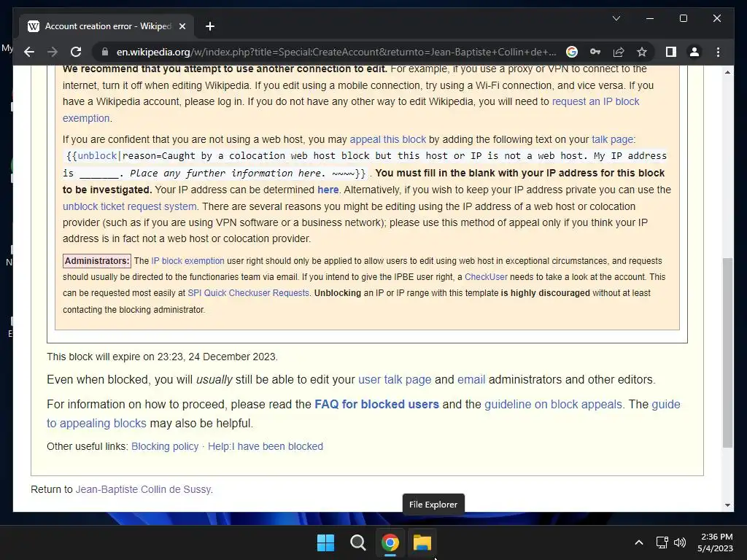Open taskbar Search

(x=357, y=542)
